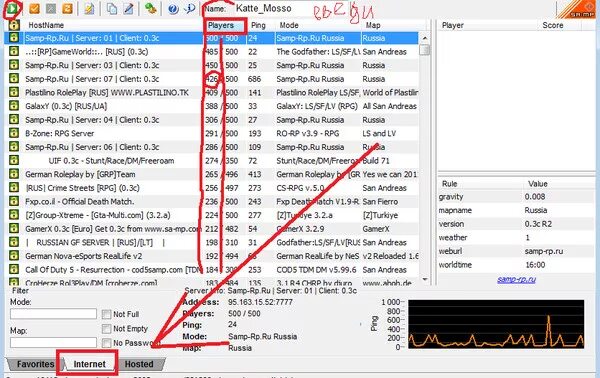Select the B-Zone: RPG Server row

pyautogui.click(x=212, y=134)
